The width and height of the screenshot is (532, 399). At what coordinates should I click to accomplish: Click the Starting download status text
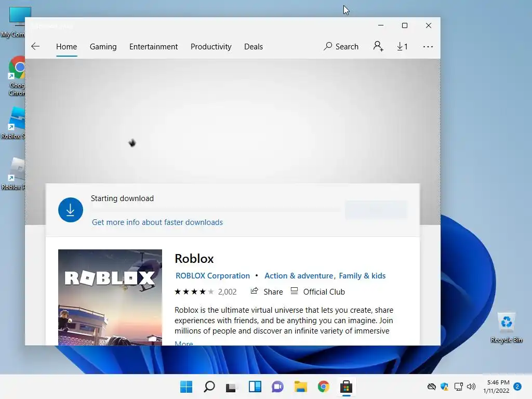point(122,198)
